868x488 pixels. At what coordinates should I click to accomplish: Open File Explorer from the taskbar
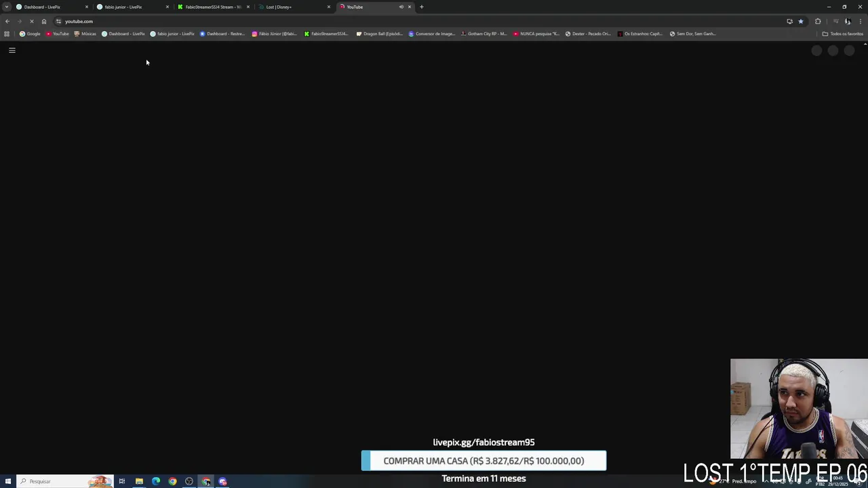coord(139,481)
